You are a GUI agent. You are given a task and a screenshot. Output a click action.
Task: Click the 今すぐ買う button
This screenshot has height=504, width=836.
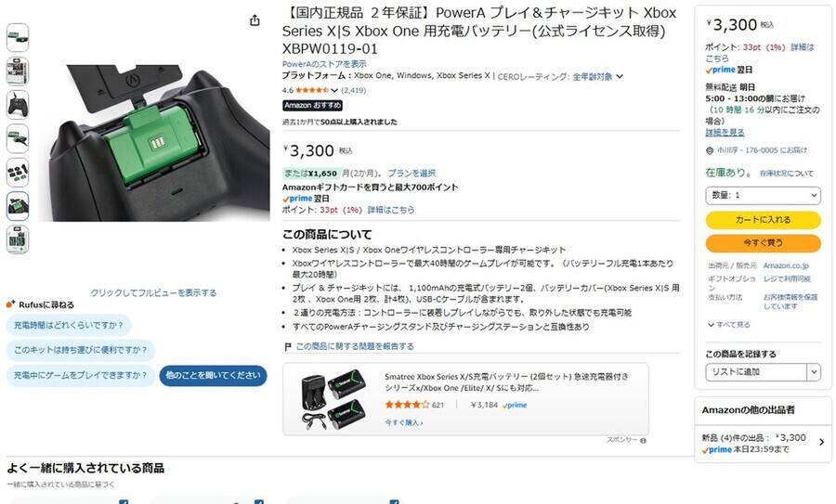763,243
